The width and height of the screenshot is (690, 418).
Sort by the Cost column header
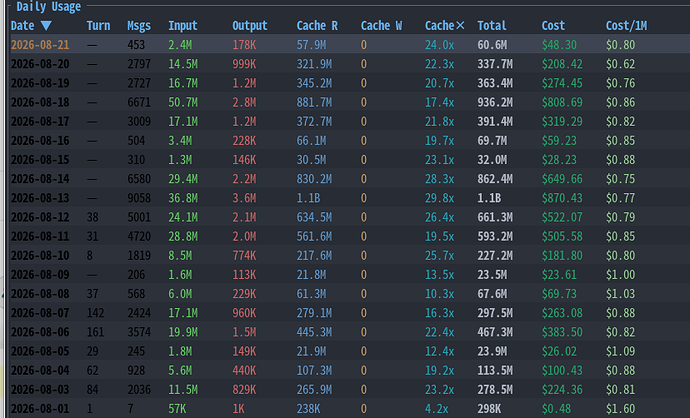click(553, 26)
